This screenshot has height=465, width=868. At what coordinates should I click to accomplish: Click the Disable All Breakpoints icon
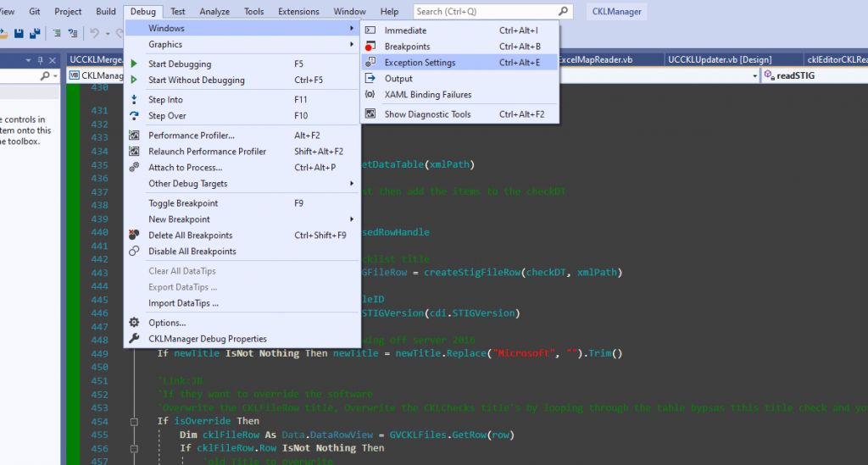click(134, 251)
